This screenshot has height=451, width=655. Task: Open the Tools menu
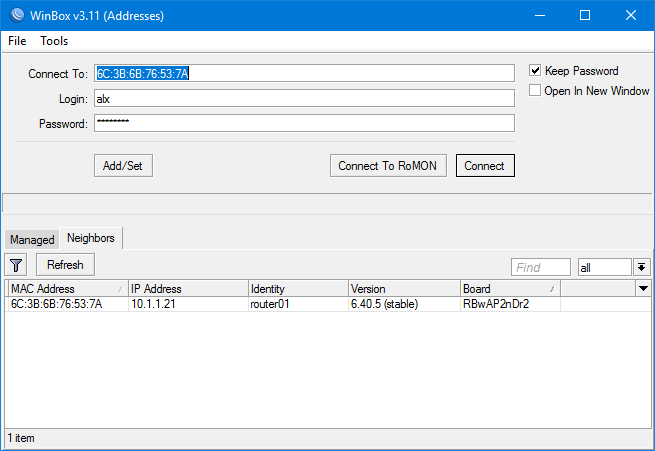(54, 41)
